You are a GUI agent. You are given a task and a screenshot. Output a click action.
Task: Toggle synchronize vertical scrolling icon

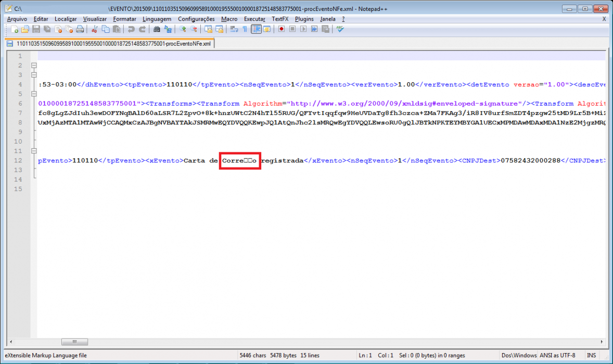pyautogui.click(x=208, y=29)
